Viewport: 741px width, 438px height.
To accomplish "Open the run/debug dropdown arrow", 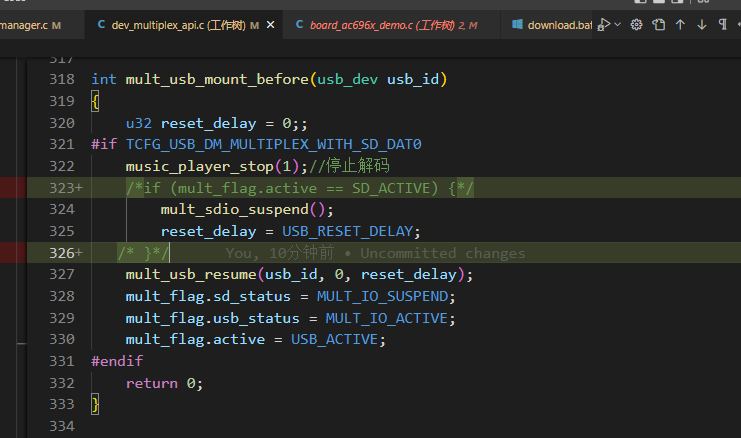I will click(618, 24).
